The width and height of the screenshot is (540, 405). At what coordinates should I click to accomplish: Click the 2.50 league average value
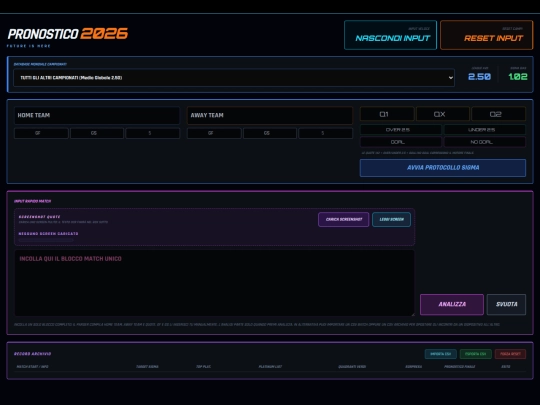tap(479, 76)
